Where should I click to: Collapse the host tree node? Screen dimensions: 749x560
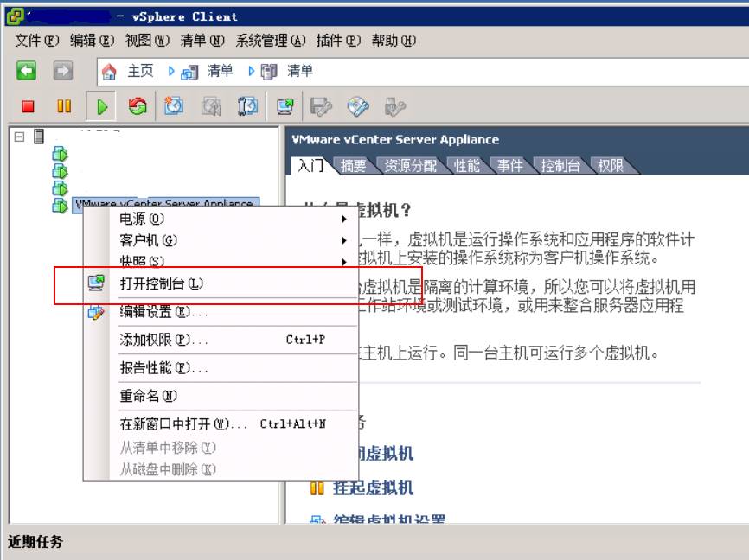pyautogui.click(x=19, y=137)
